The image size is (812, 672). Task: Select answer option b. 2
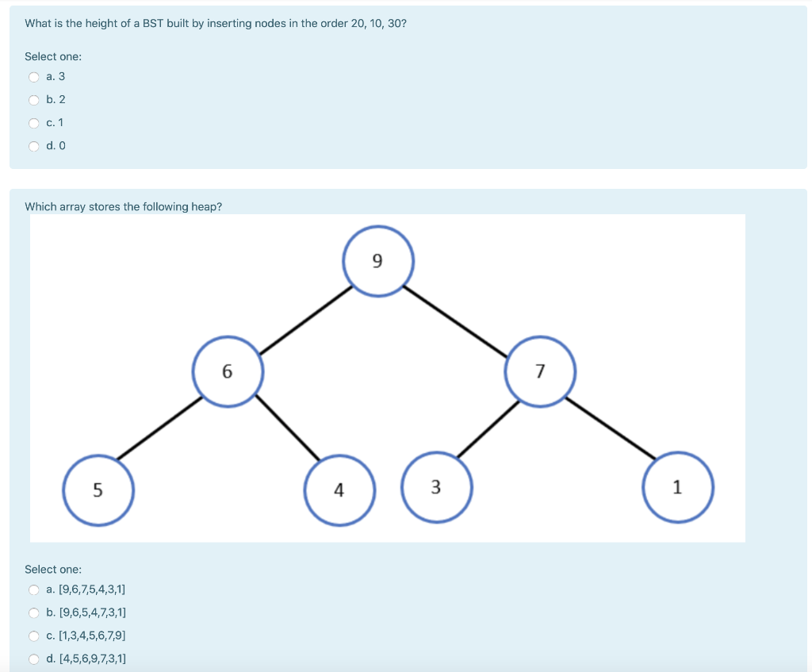click(34, 99)
